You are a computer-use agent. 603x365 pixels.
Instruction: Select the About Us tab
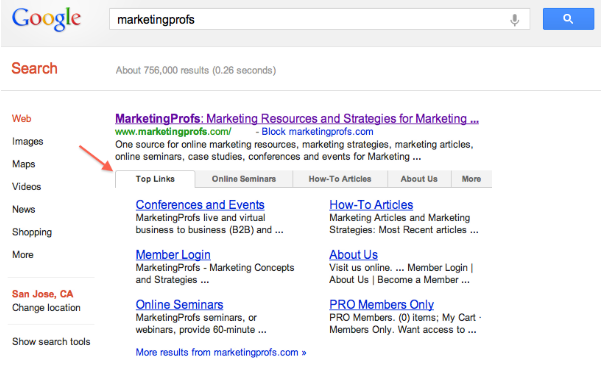[419, 179]
